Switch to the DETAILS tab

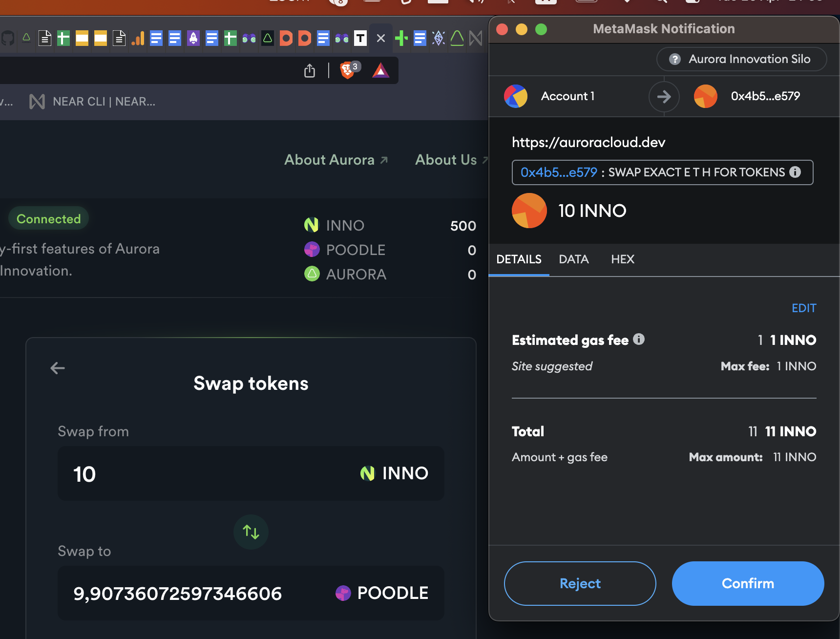(519, 259)
